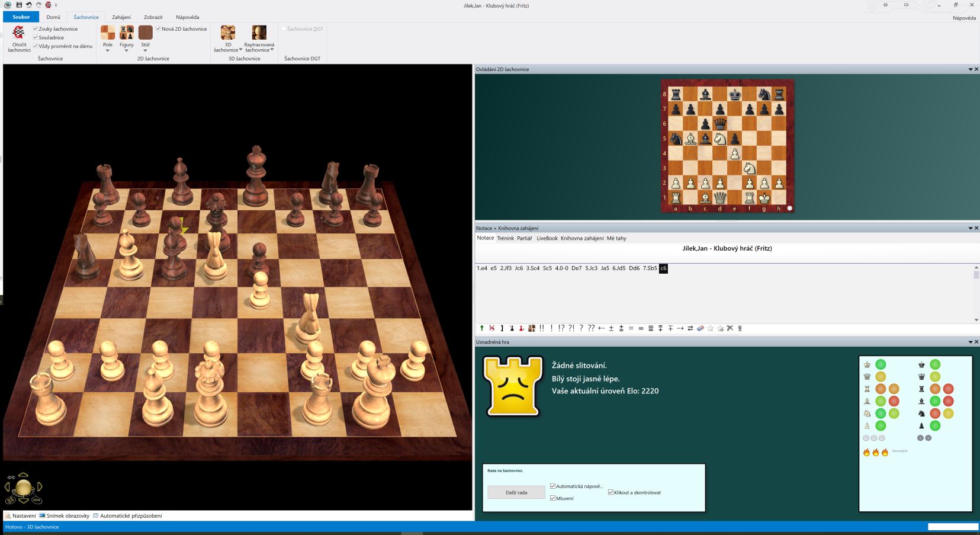Add the !? interesting move annotation
The width and height of the screenshot is (980, 535).
[x=561, y=328]
